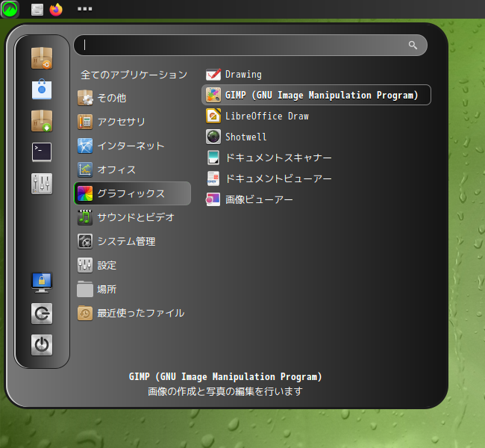Viewport: 485px width, 448px height.
Task: Launch Firefox from the top panel
Action: [56, 9]
